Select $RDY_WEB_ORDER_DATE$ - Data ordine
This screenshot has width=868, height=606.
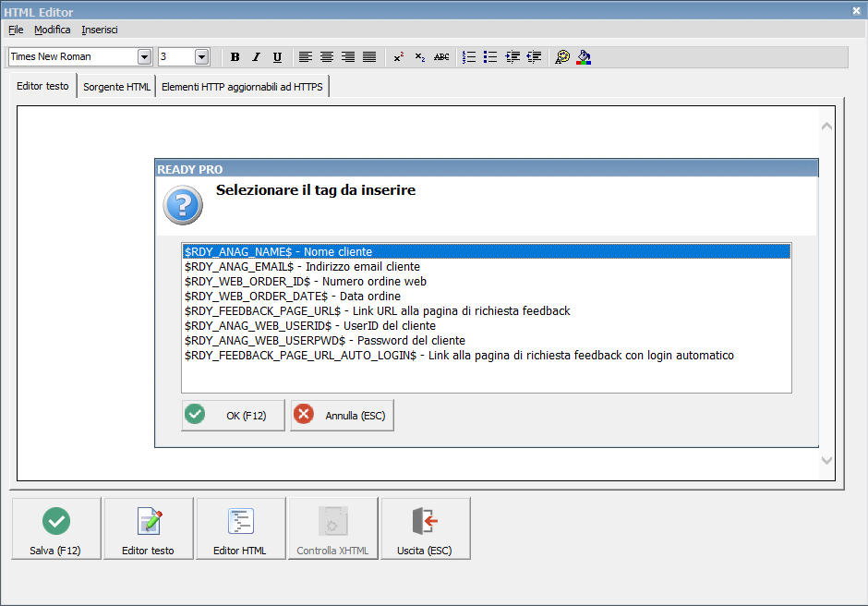[x=487, y=297]
